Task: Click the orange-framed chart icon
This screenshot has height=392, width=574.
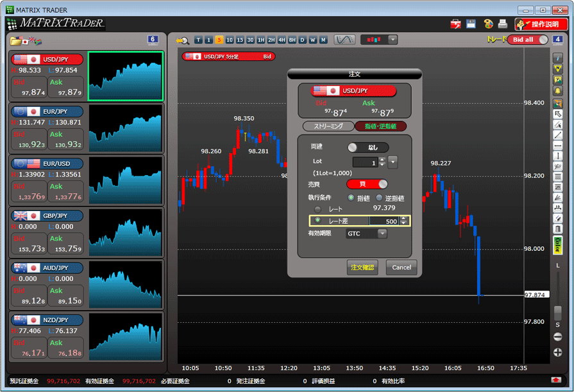Action: click(557, 103)
